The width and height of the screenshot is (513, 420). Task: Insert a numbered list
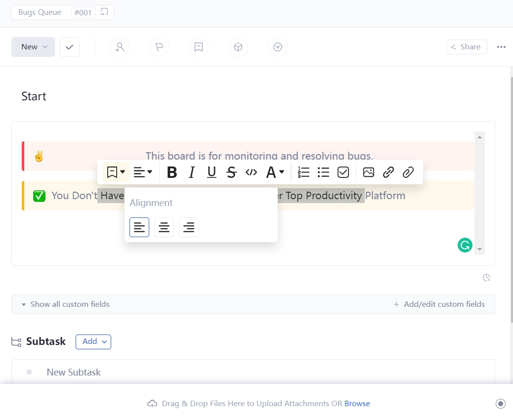point(303,172)
